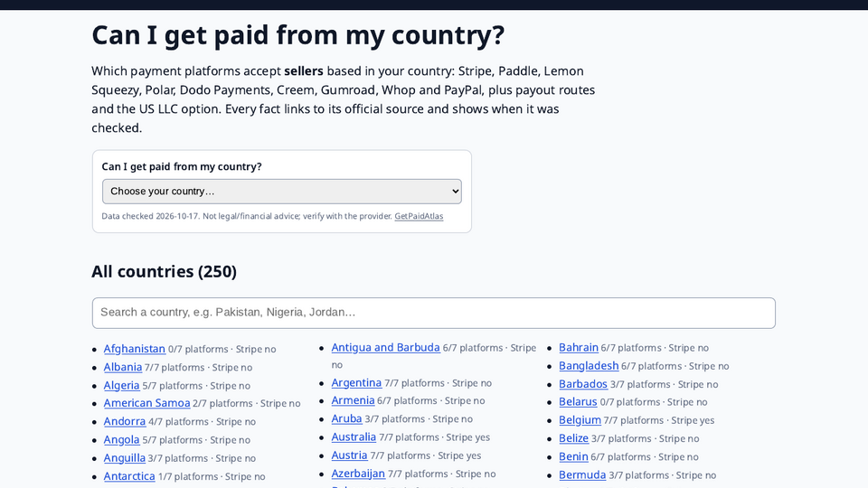The image size is (868, 488).
Task: Click the widget label above country dropdown
Action: coord(182,166)
